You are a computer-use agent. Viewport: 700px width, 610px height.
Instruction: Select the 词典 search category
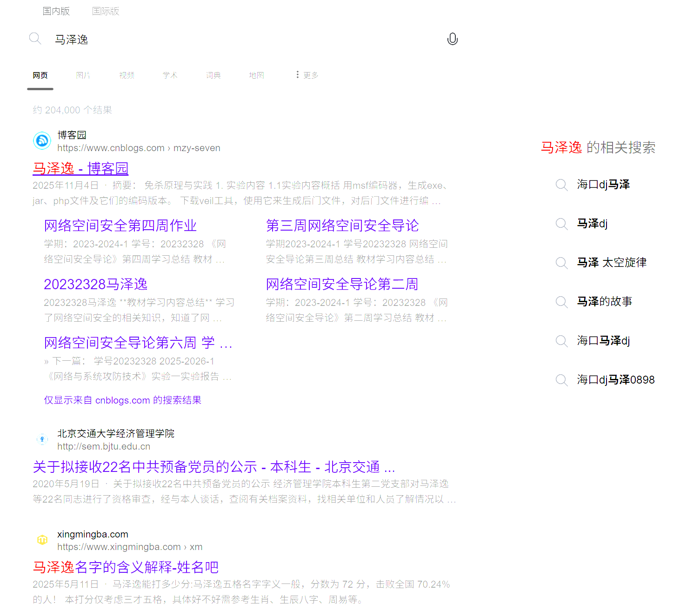(x=213, y=75)
